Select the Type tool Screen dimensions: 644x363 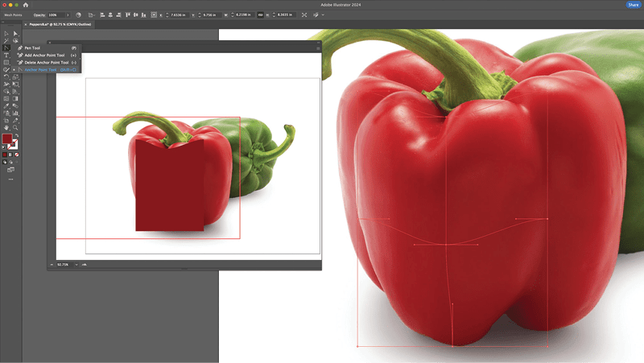tap(6, 55)
